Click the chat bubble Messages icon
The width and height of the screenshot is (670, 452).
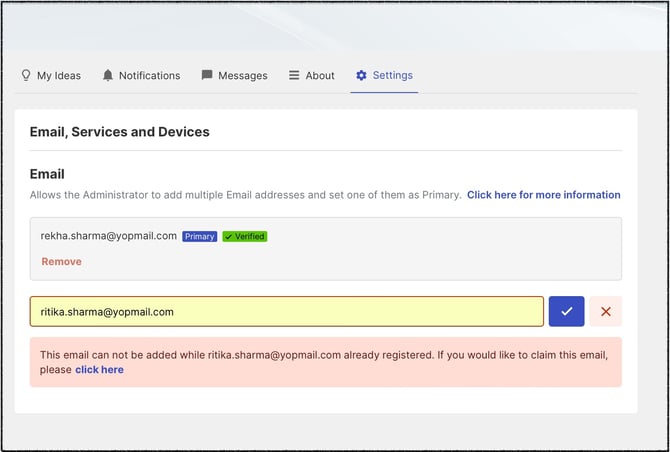[207, 75]
